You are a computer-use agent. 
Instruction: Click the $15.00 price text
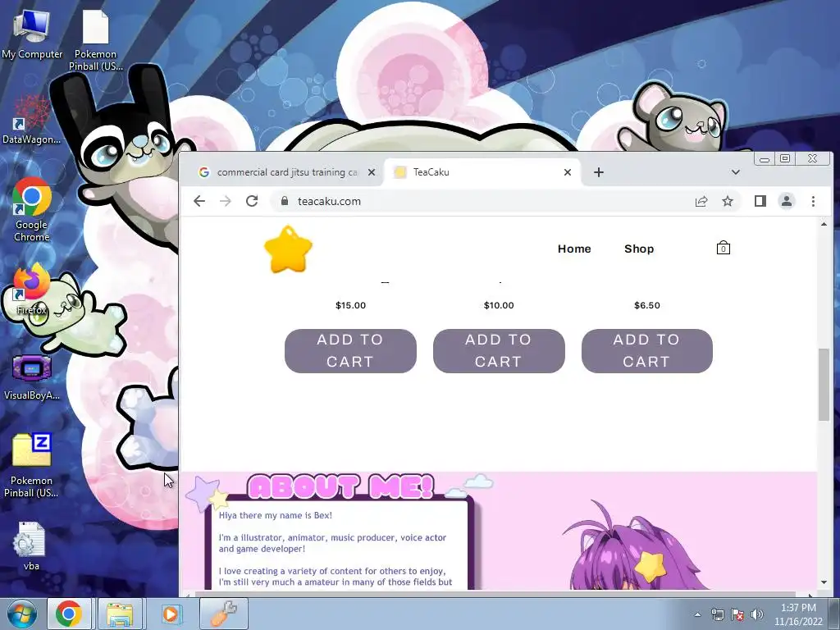[x=351, y=305]
